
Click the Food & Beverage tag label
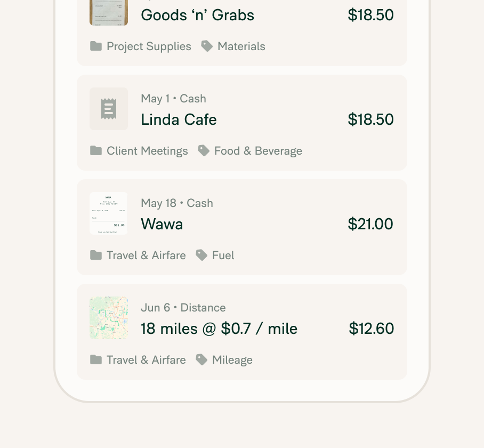[258, 151]
